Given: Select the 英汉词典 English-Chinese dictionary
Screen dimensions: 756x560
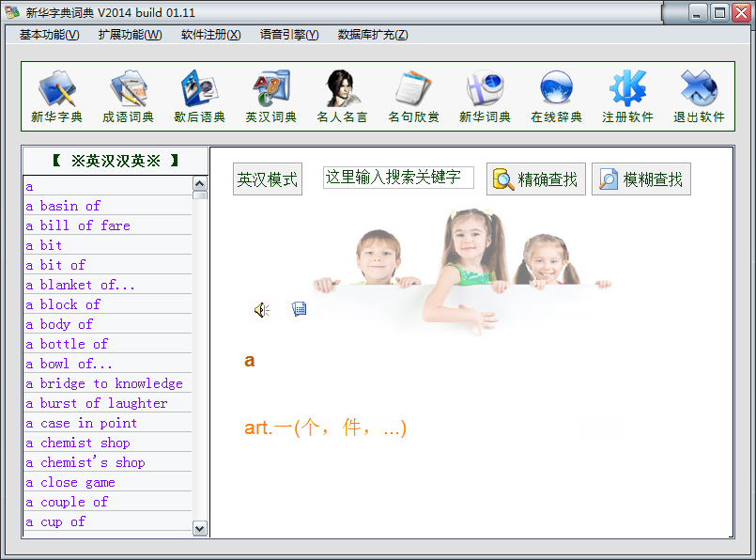Looking at the screenshot, I should point(271,96).
